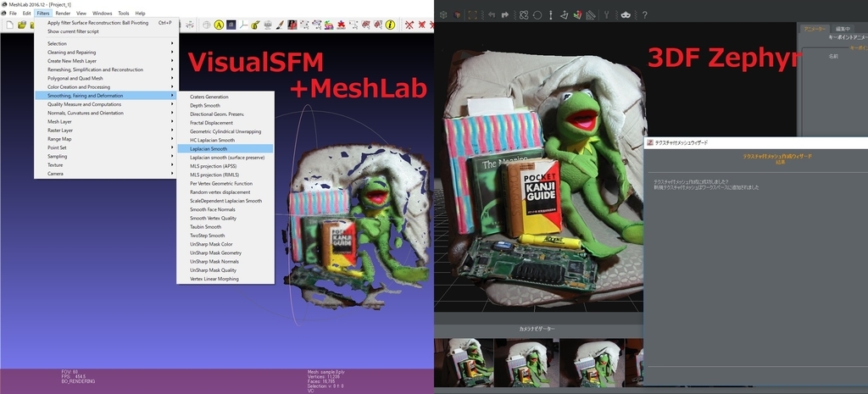Choose Laplacian Smooth filter

click(225, 149)
